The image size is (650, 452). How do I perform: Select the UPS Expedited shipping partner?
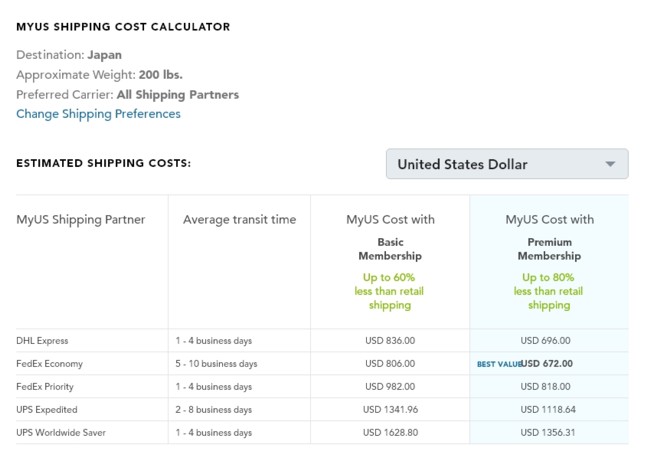coord(47,410)
